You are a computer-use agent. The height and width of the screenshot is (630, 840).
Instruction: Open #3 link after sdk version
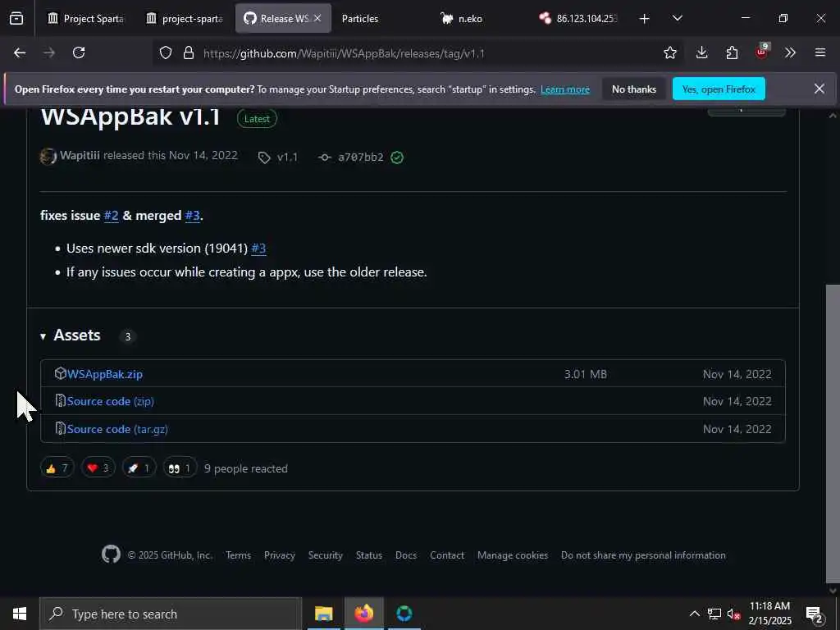[258, 249]
